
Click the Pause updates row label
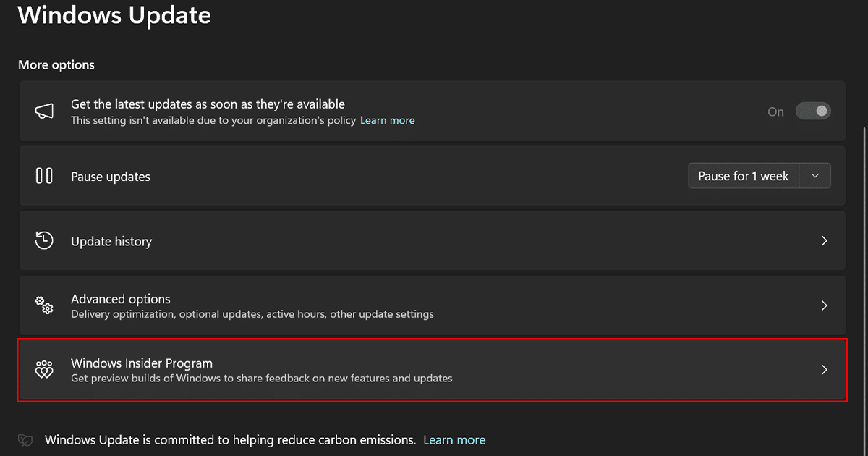(x=111, y=177)
